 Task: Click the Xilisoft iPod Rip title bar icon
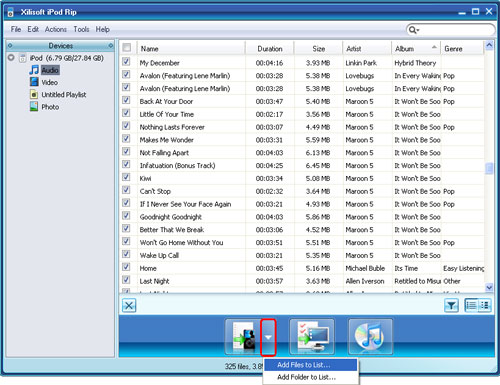[x=11, y=12]
